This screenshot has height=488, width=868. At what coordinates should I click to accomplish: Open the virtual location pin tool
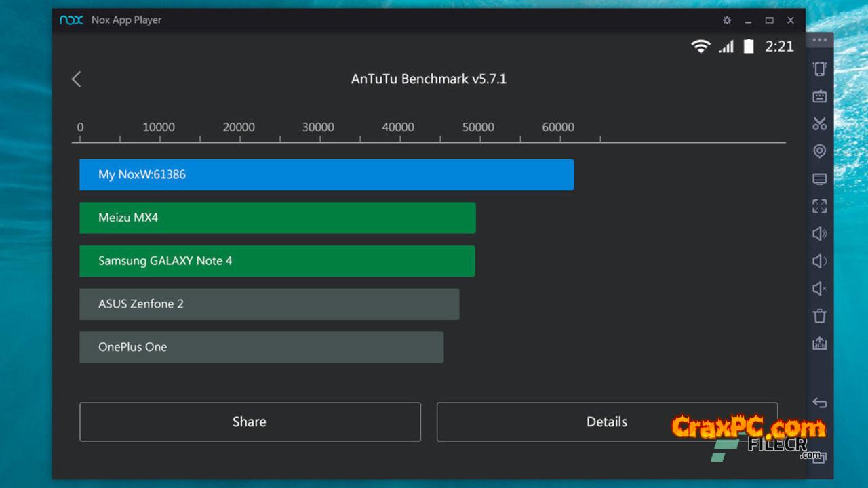(819, 151)
